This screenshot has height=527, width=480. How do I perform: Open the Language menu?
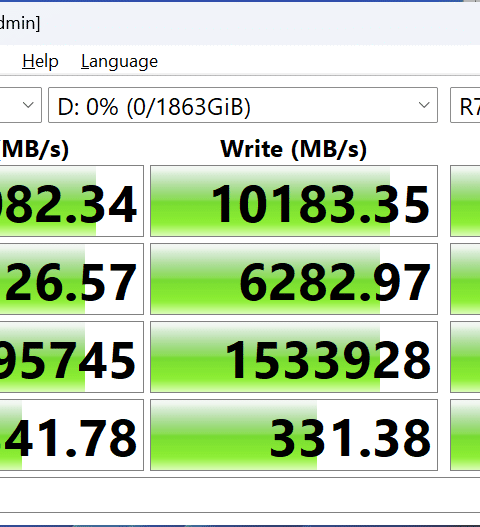(x=119, y=62)
